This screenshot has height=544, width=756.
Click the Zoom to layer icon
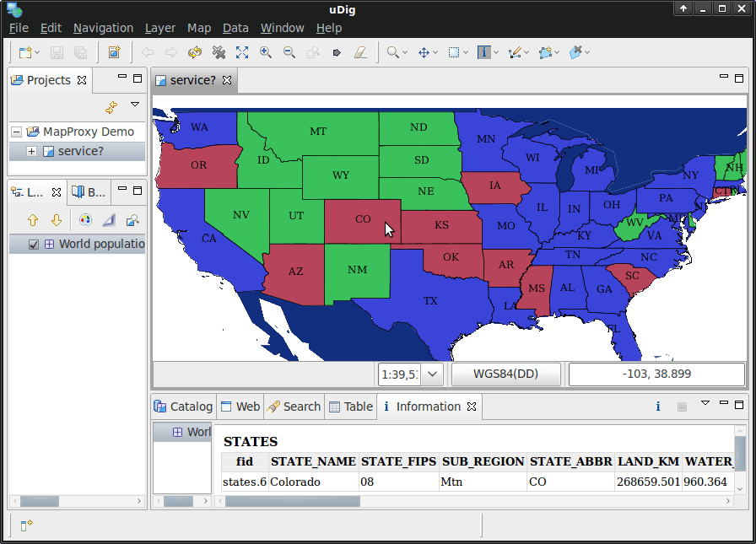132,220
